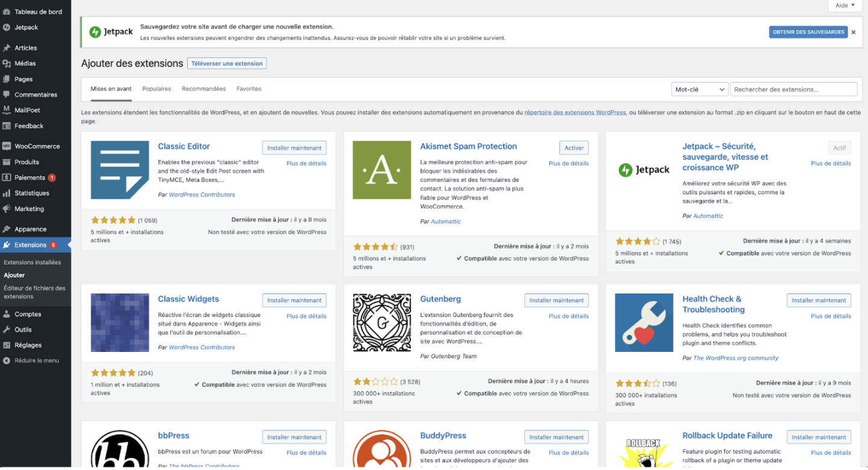The width and height of the screenshot is (868, 470).
Task: Expand the Aide help panel
Action: (845, 5)
